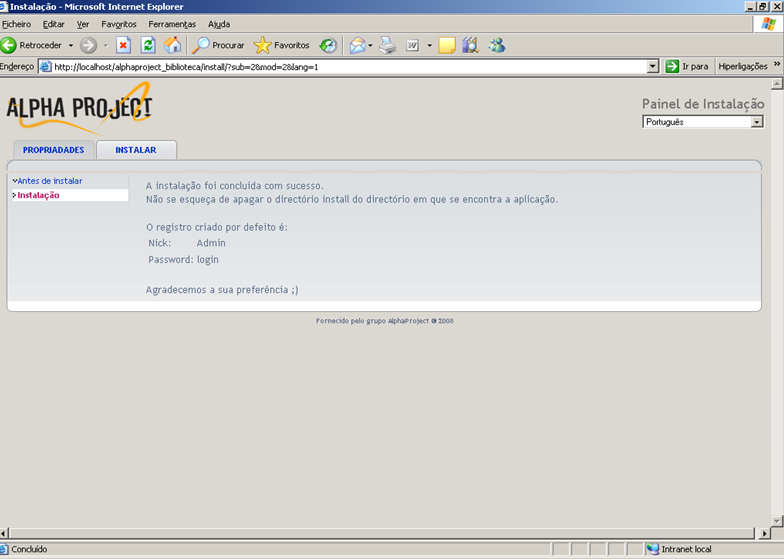
Task: Open the Ajuda menu
Action: click(219, 24)
